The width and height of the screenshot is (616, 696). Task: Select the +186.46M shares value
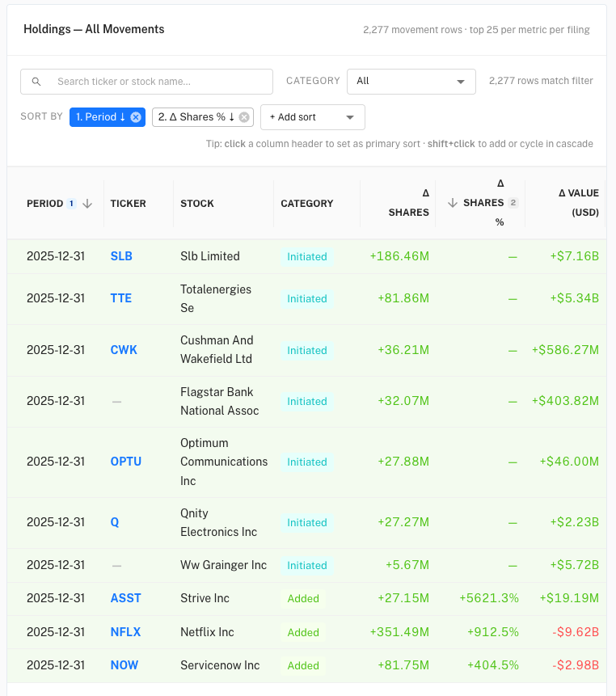click(x=399, y=256)
